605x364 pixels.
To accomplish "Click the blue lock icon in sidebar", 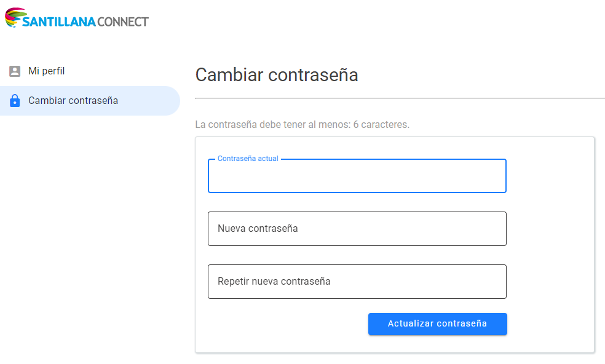I will point(15,101).
